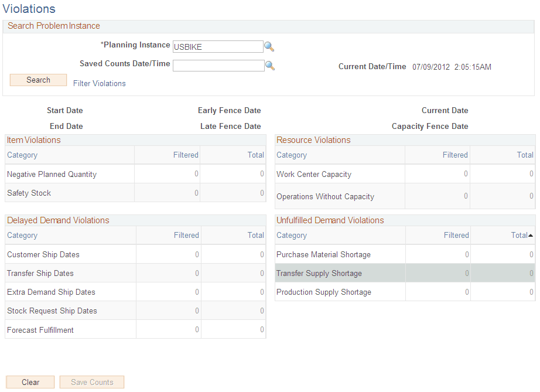Open the Planning Instance lookup magnifier
Image resolution: width=540 pixels, height=392 pixels.
(x=269, y=46)
